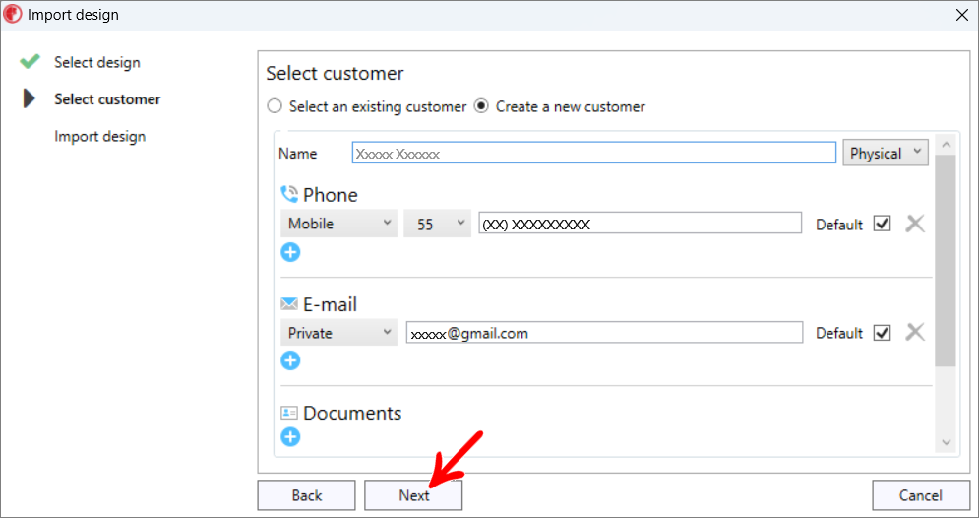980x519 pixels.
Task: Toggle Default checkbox for e-mail
Action: click(882, 333)
